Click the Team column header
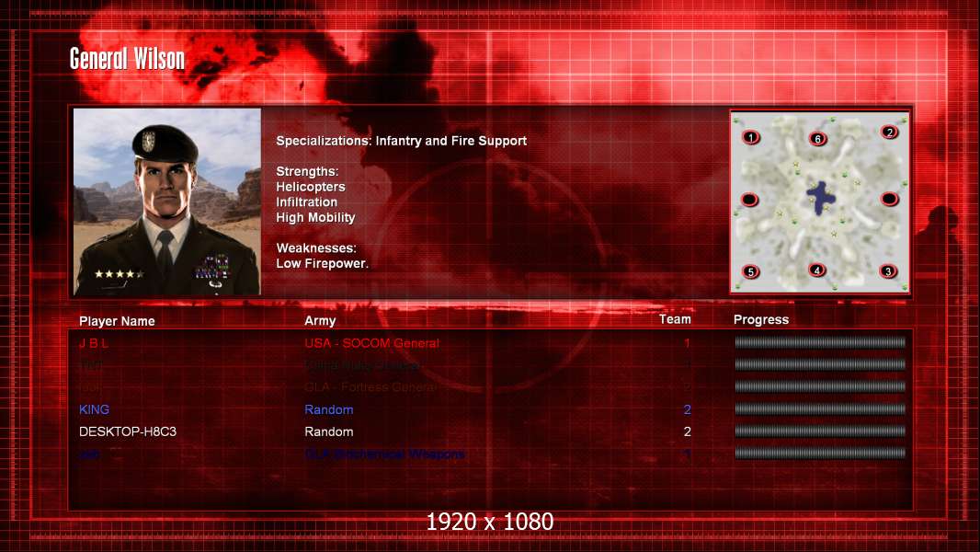 pyautogui.click(x=675, y=319)
